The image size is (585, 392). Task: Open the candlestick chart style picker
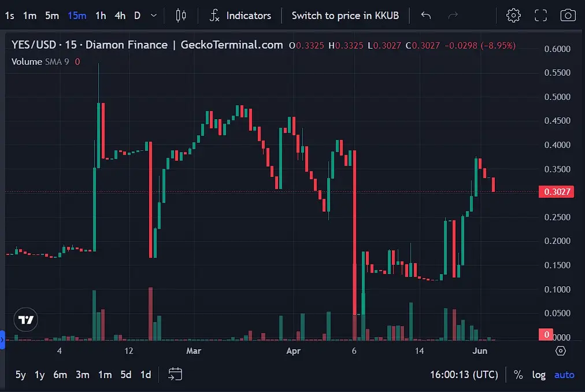(180, 16)
